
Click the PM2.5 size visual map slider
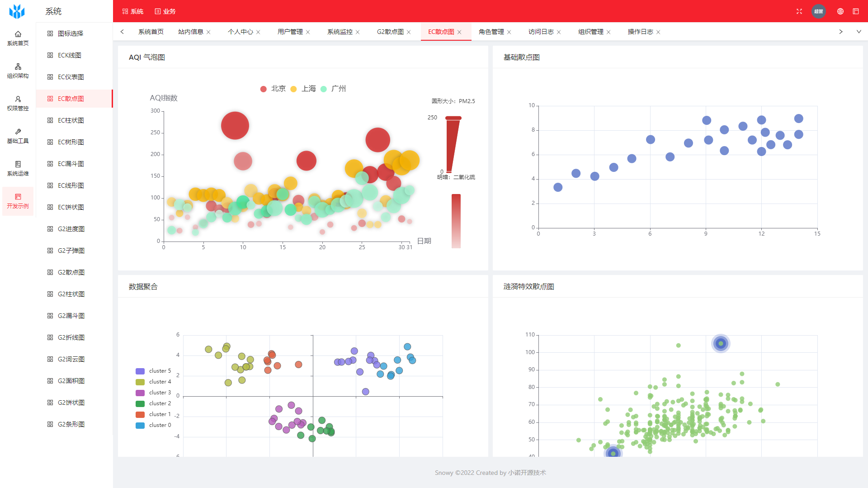coord(453,145)
